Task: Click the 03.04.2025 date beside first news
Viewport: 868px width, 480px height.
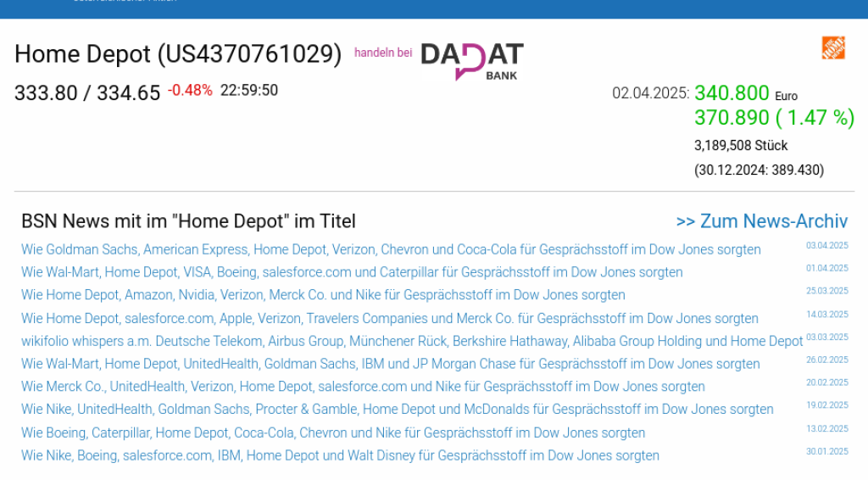Action: pyautogui.click(x=826, y=245)
